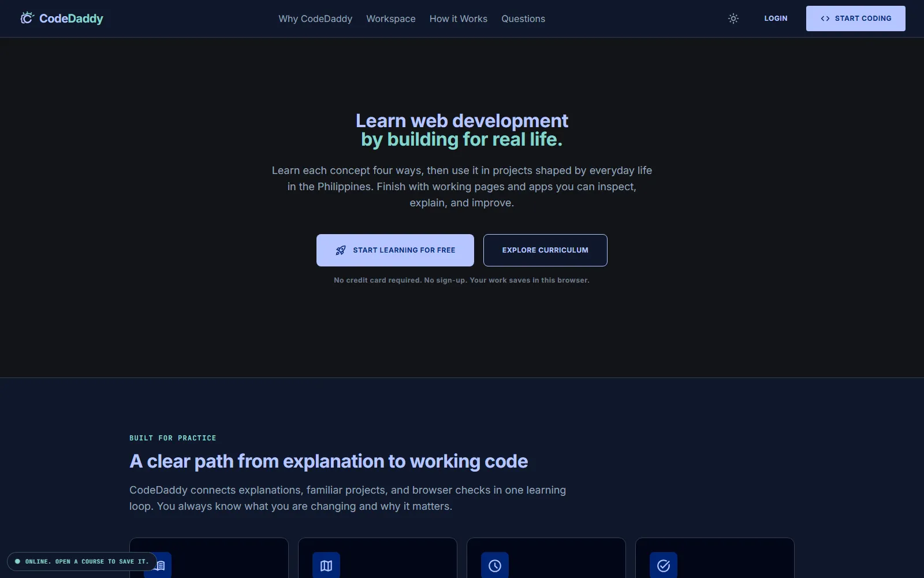Screen dimensions: 924x578
Task: Click START LEARNING FOR FREE button
Action: pyautogui.click(x=395, y=250)
